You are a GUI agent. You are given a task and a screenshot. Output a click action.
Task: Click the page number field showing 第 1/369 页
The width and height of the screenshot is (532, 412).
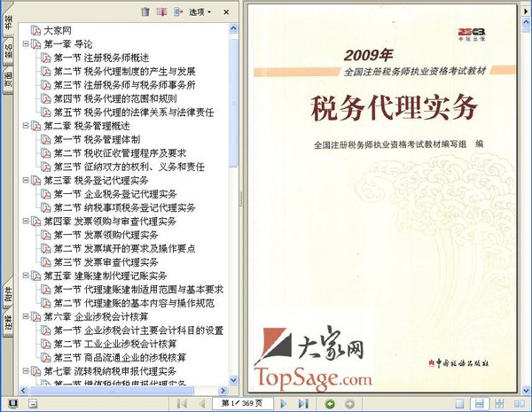pyautogui.click(x=242, y=403)
